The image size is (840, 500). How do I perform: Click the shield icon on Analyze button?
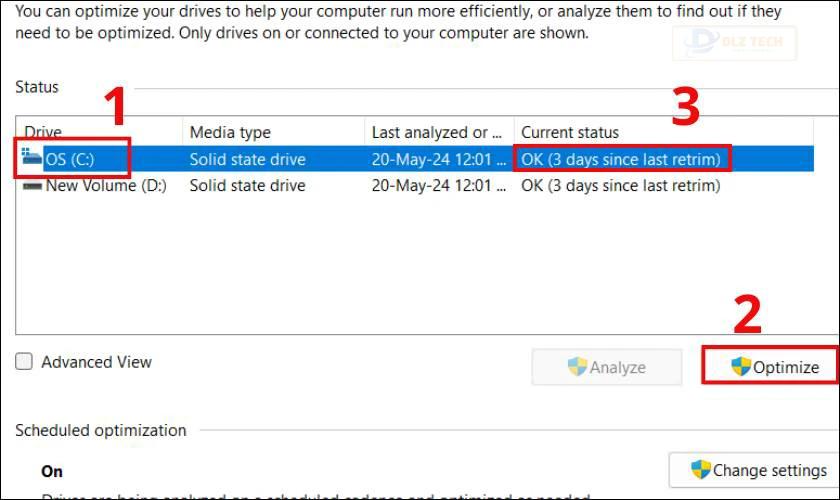click(x=578, y=367)
